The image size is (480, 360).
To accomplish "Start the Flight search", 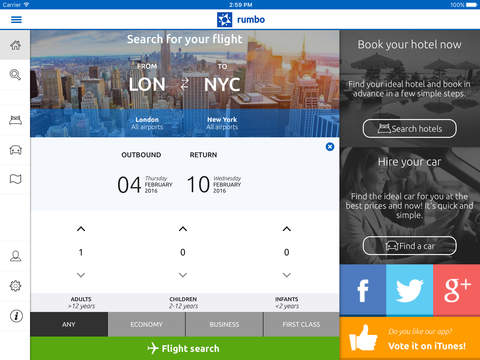I will [x=185, y=348].
